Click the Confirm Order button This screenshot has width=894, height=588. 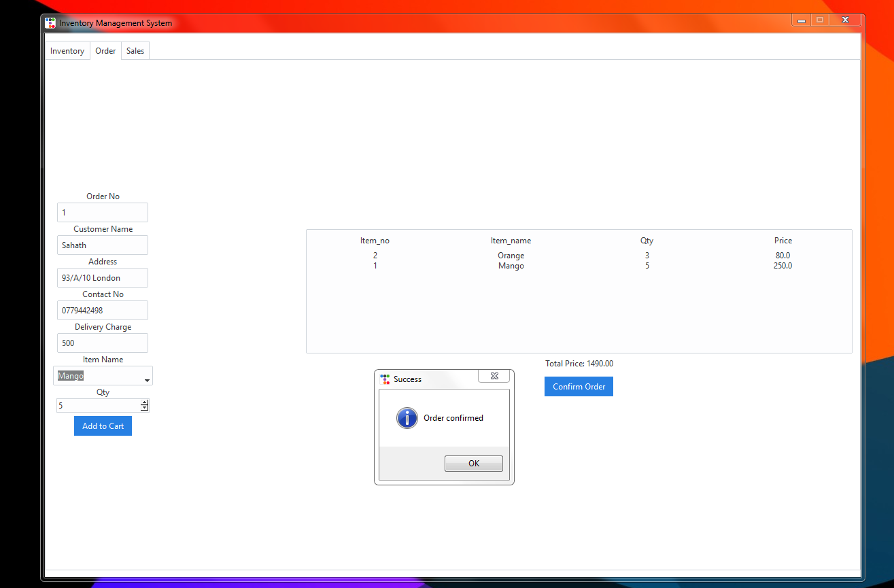tap(579, 387)
